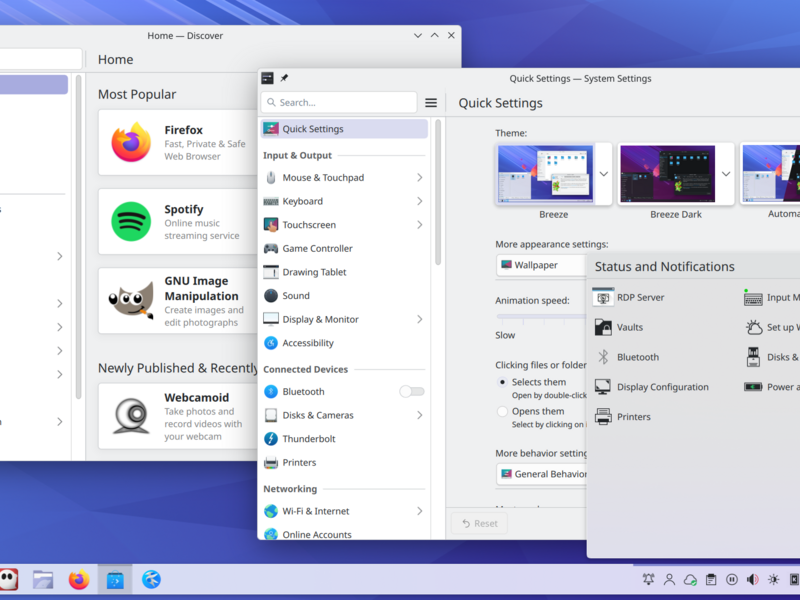Click the GIMP mascot icon
This screenshot has width=800, height=600.
(131, 301)
